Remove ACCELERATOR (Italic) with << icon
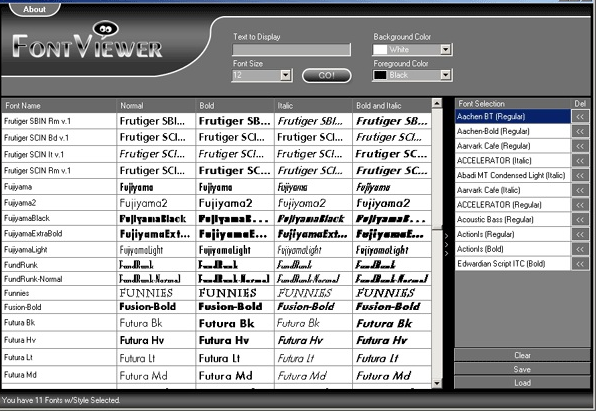This screenshot has width=596, height=412. pyautogui.click(x=580, y=161)
